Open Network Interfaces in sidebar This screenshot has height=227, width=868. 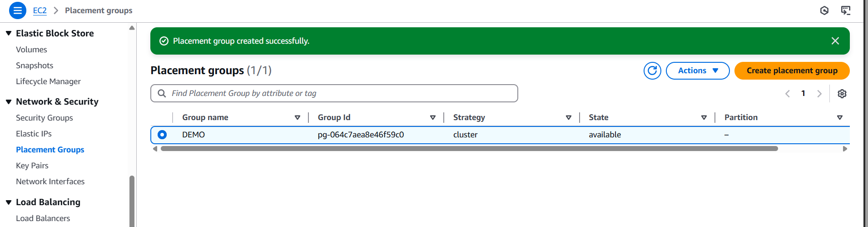pos(50,182)
